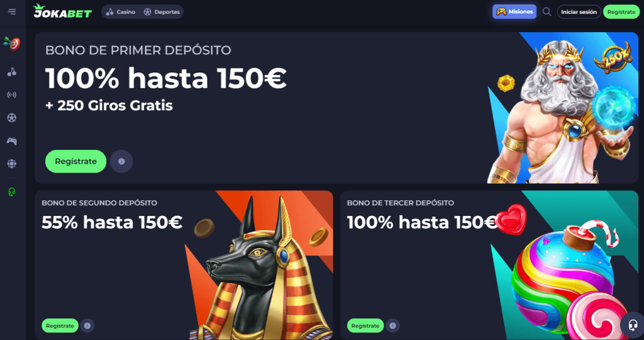Switch to the Casino tab

[x=121, y=12]
